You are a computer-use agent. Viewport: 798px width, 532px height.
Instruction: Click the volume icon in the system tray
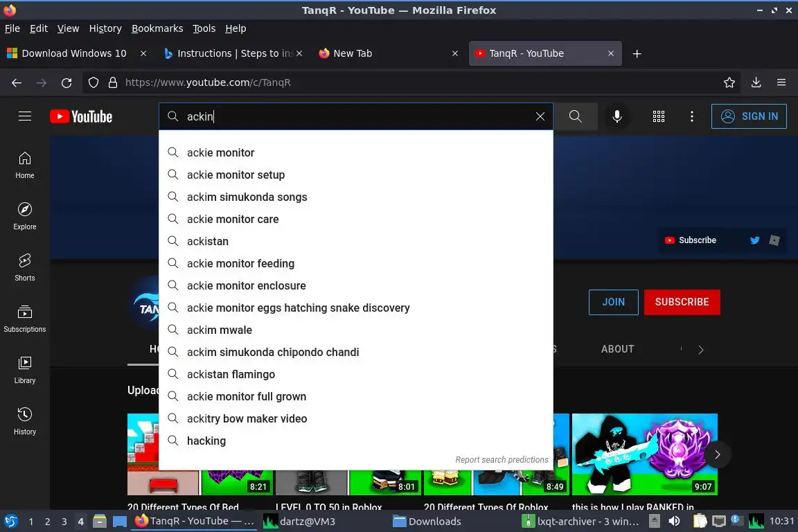674,521
